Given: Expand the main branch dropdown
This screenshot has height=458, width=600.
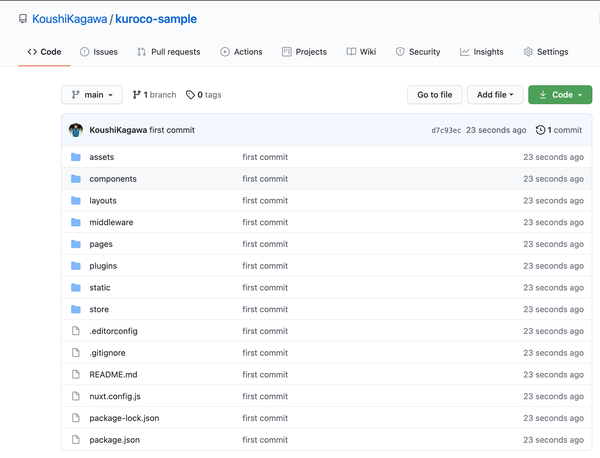Looking at the screenshot, I should tap(92, 95).
